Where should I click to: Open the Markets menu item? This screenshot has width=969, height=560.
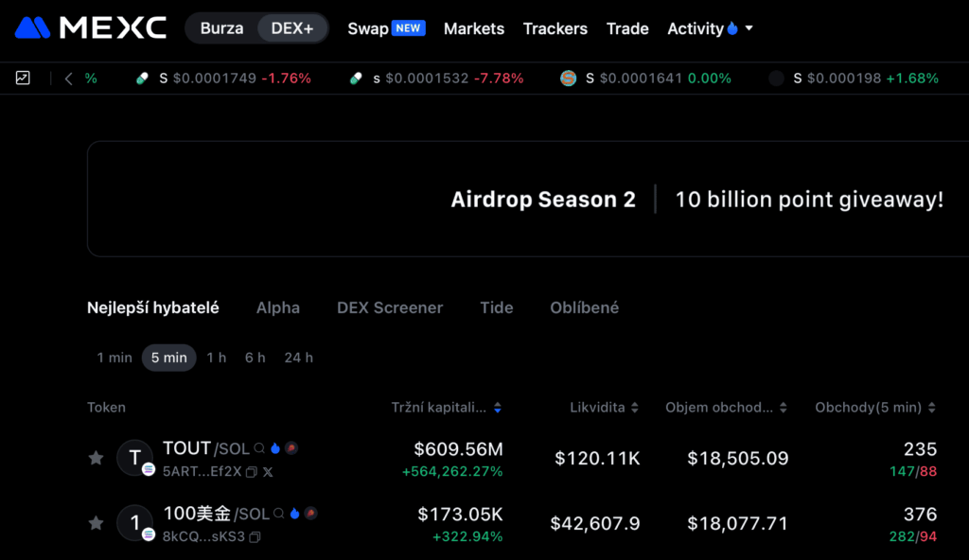pos(474,28)
